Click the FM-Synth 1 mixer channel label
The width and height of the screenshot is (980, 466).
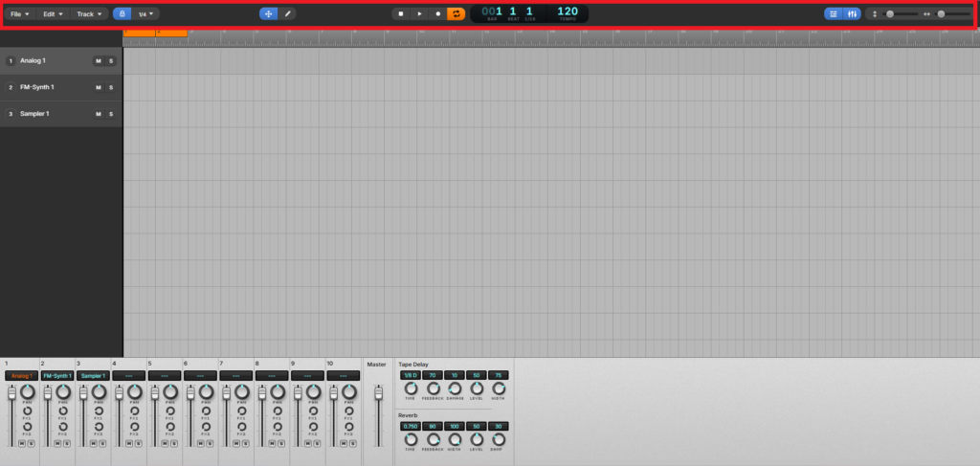coord(57,376)
